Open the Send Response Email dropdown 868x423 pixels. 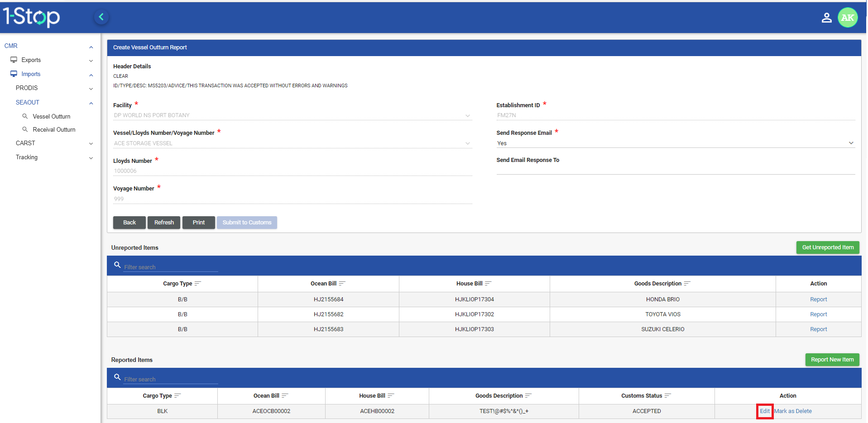(675, 143)
